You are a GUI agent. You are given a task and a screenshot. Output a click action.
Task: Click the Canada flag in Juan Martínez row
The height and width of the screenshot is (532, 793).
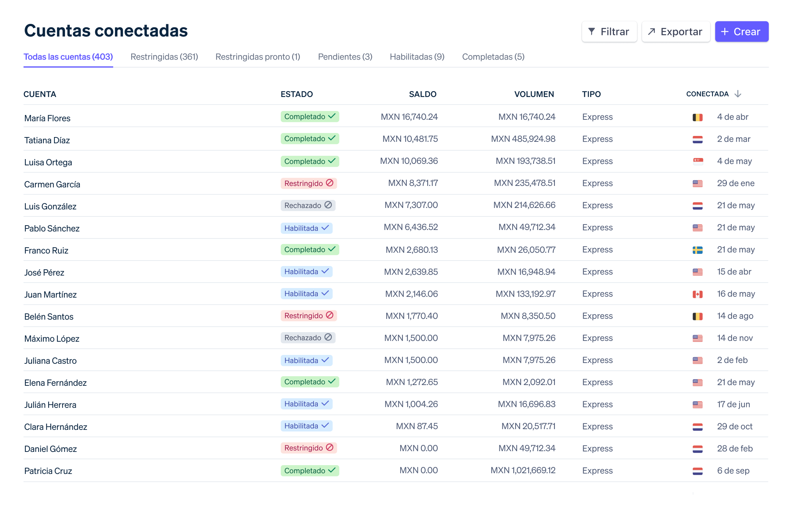(x=697, y=294)
